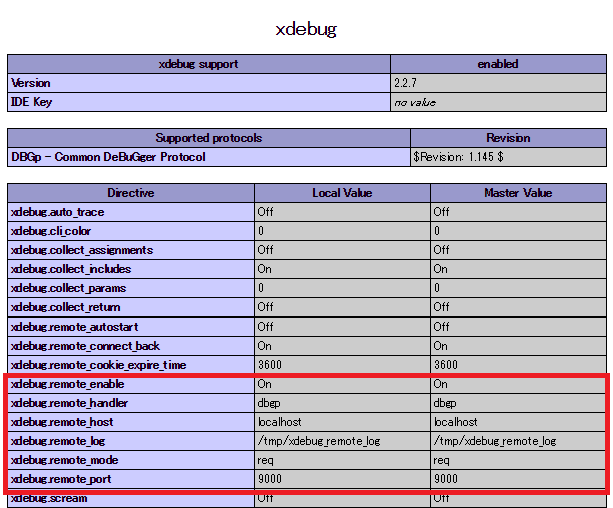Click Local Value of xdebug.collect_params
Viewport: 613px width, 508px height.
[x=342, y=288]
